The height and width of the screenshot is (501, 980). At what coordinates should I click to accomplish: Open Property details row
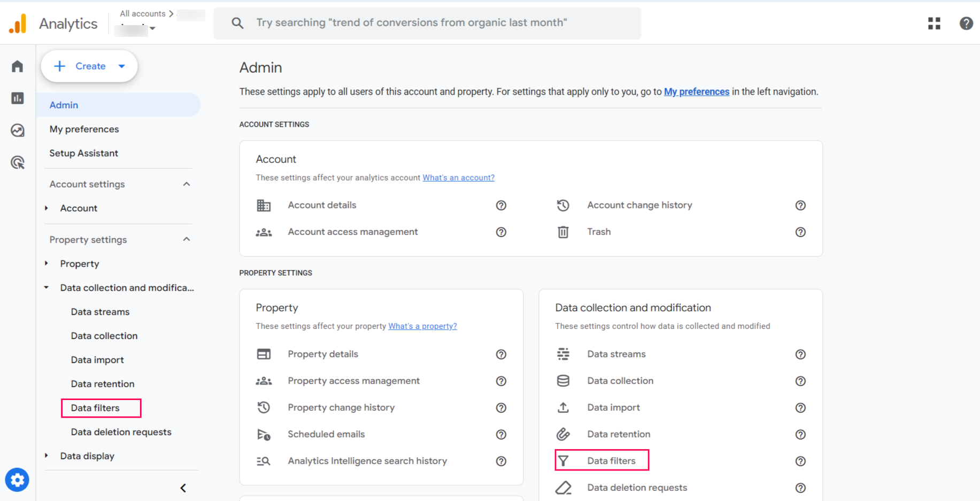tap(323, 354)
